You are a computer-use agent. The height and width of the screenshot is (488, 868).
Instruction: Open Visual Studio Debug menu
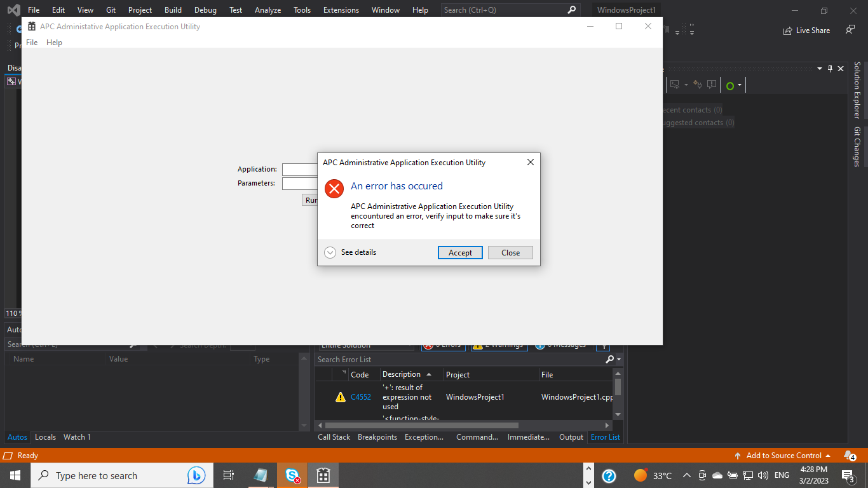(205, 10)
